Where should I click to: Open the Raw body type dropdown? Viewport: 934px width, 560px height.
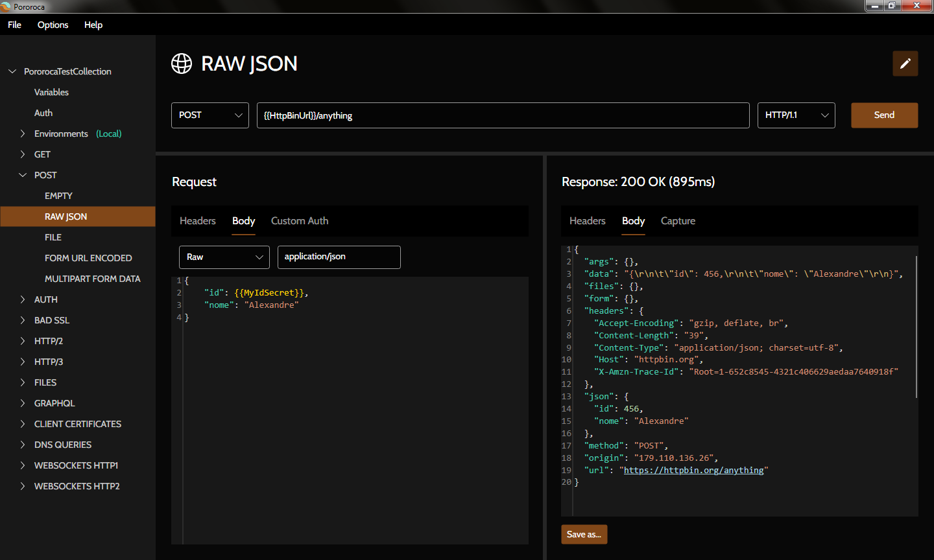pyautogui.click(x=224, y=257)
